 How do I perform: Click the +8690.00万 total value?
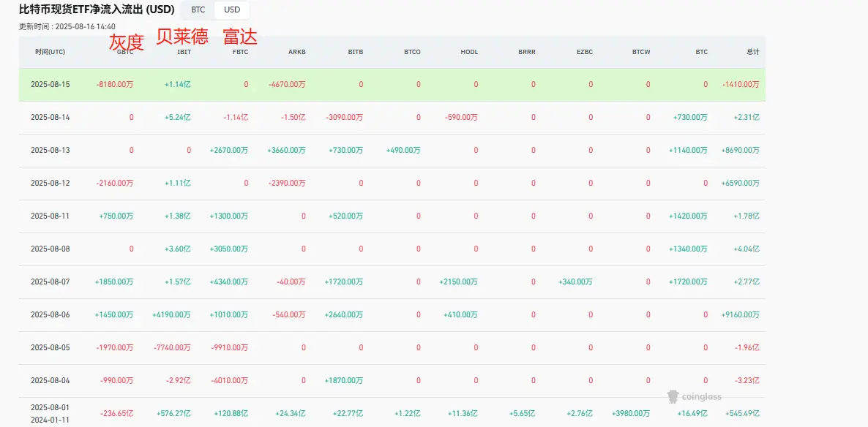point(741,151)
